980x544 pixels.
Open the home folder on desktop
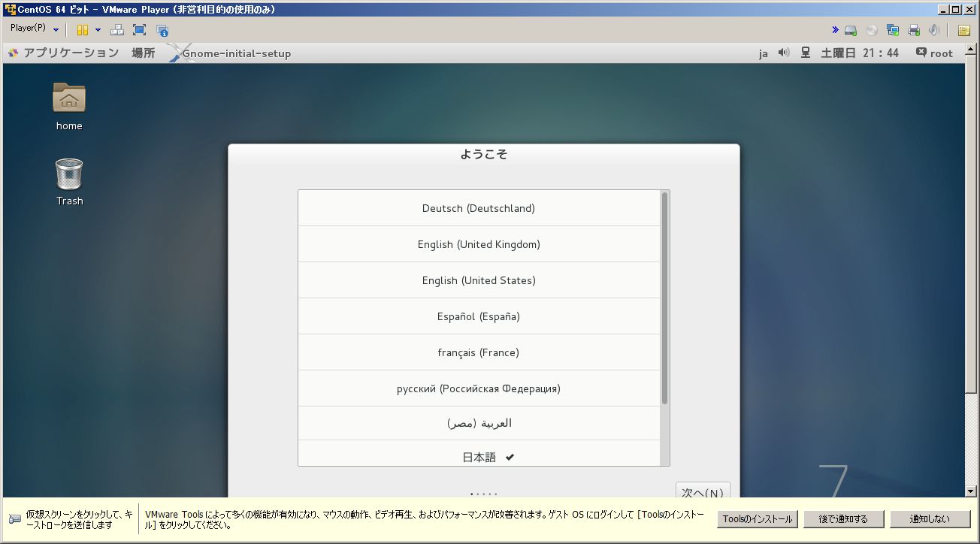pos(69,106)
